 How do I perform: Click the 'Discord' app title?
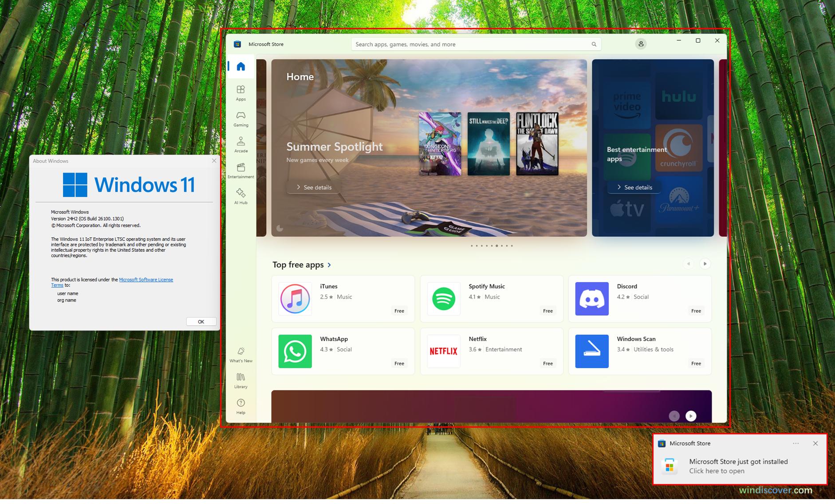(627, 286)
